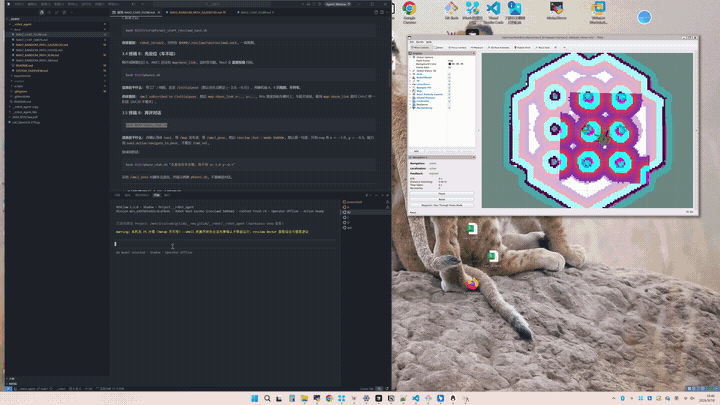The image size is (720, 405).
Task: Expand the MarkerArray display node
Action: [410, 108]
